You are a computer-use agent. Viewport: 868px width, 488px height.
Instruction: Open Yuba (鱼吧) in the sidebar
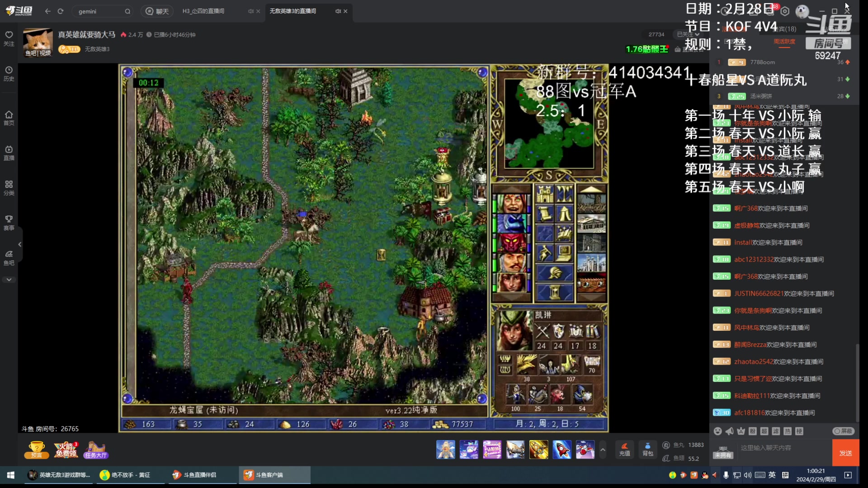pyautogui.click(x=9, y=258)
